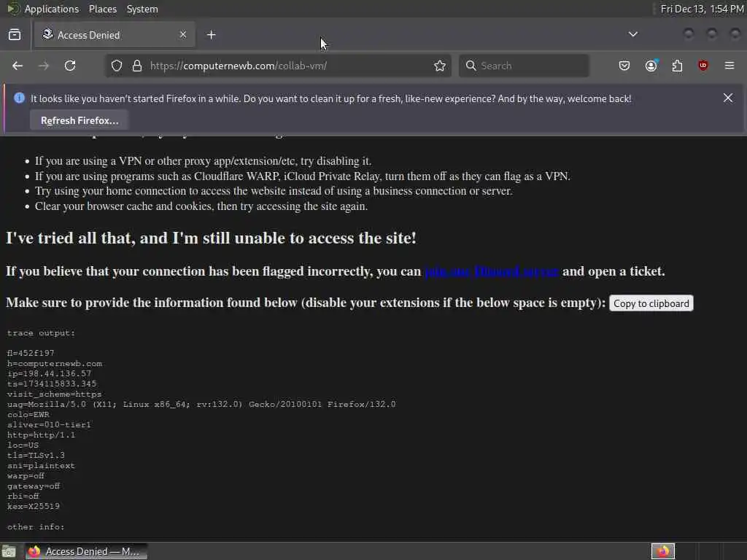The image size is (747, 560).
Task: Click the show desktop icon in taskbar
Action: pyautogui.click(x=9, y=551)
